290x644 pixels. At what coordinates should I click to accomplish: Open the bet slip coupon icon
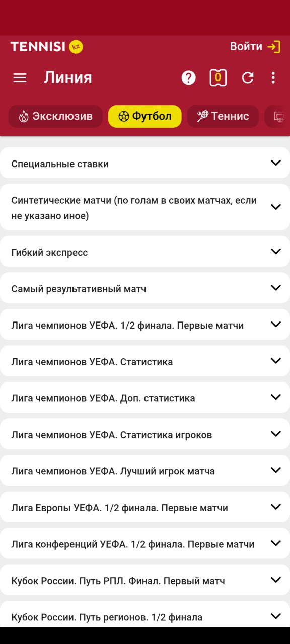[x=218, y=77]
